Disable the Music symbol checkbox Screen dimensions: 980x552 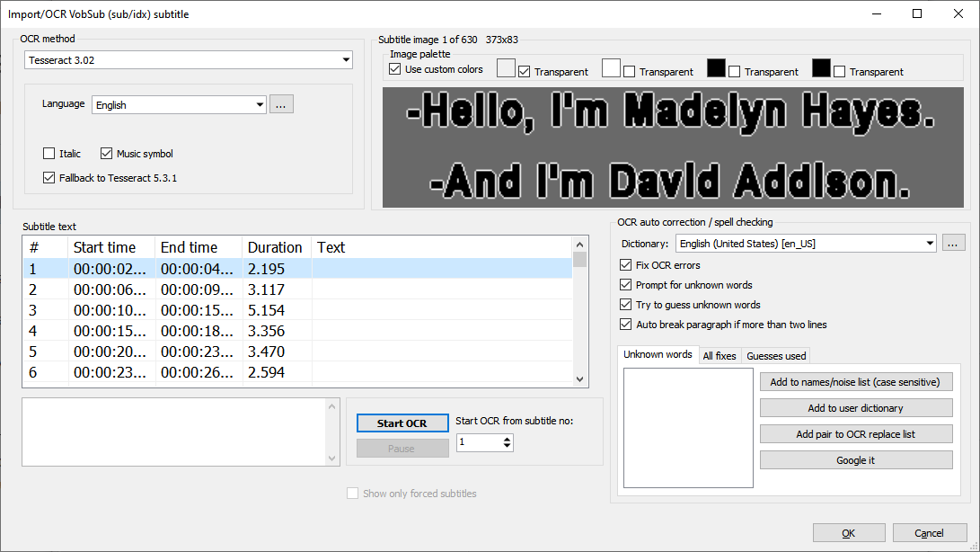point(106,153)
